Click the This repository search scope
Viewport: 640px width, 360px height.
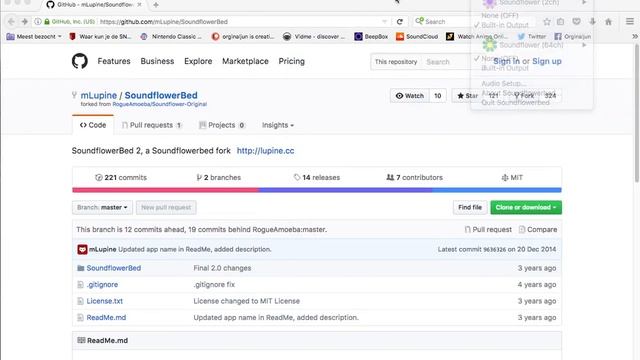(x=396, y=62)
